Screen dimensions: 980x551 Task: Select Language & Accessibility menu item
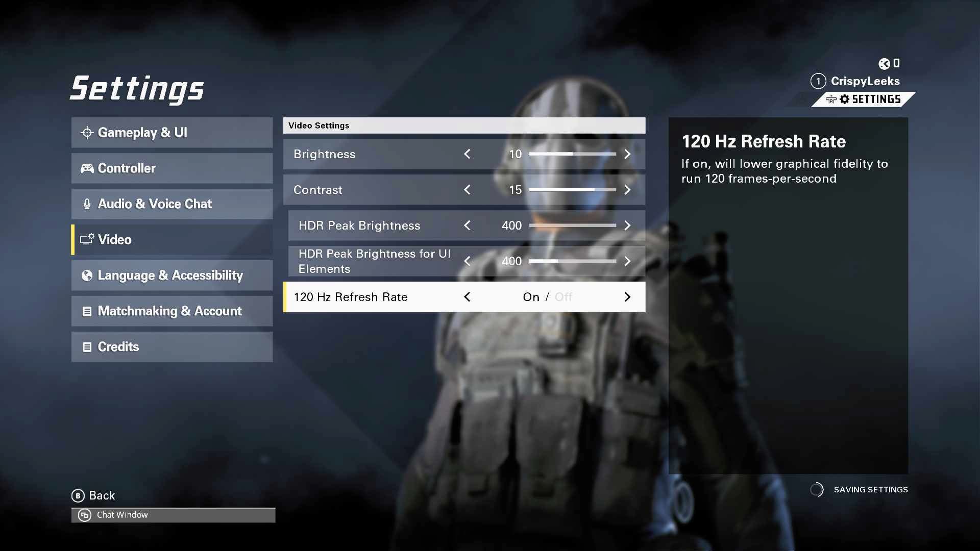click(170, 274)
